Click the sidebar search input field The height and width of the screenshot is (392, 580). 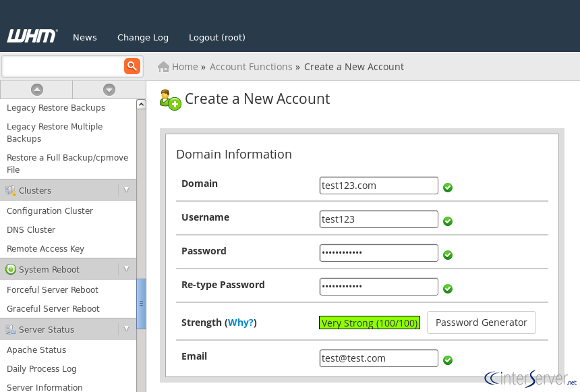point(63,66)
